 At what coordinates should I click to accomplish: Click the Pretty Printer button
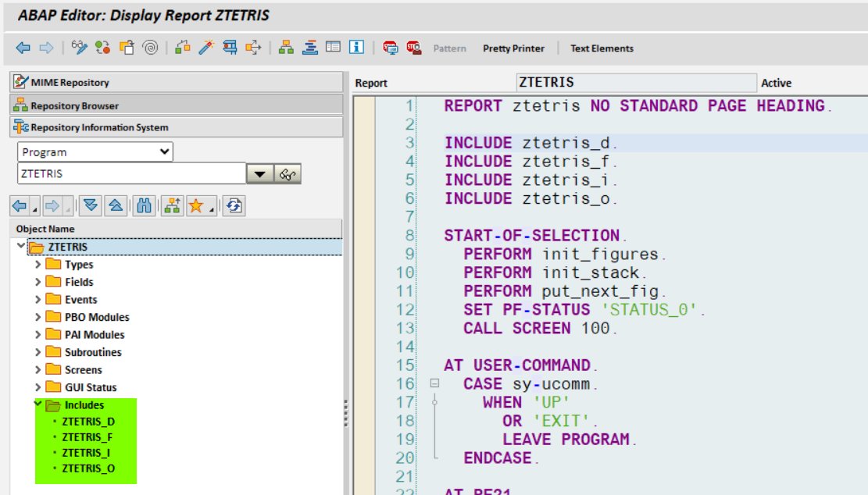[514, 48]
